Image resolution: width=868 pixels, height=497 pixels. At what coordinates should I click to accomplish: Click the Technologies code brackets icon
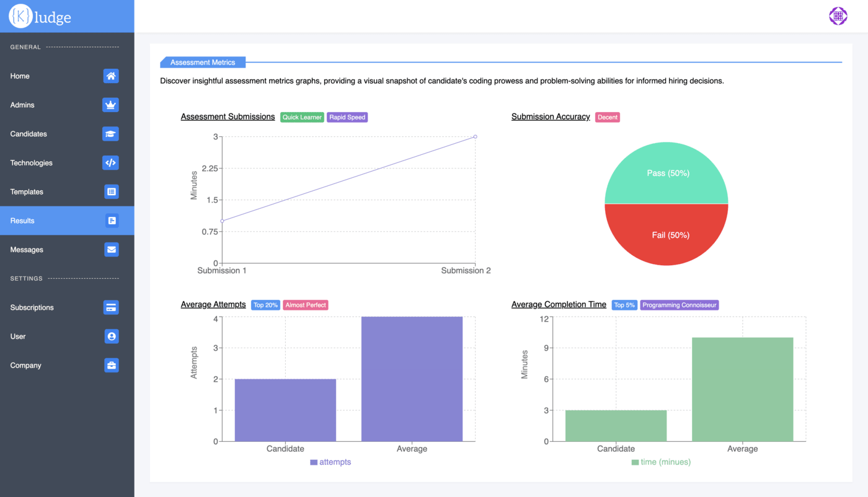(111, 163)
